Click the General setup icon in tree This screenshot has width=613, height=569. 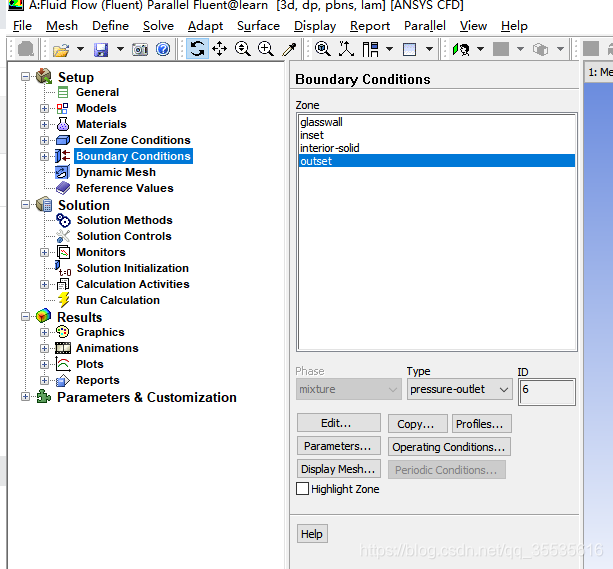(63, 92)
